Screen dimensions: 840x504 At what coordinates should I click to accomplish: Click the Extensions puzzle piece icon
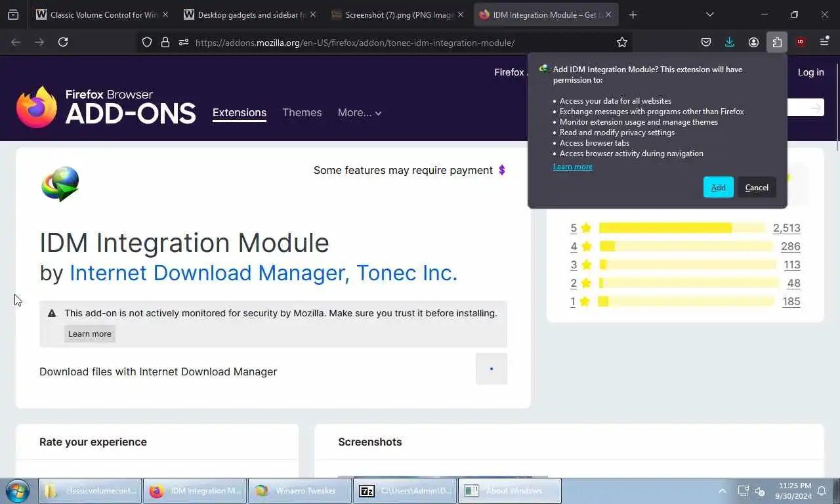click(777, 42)
